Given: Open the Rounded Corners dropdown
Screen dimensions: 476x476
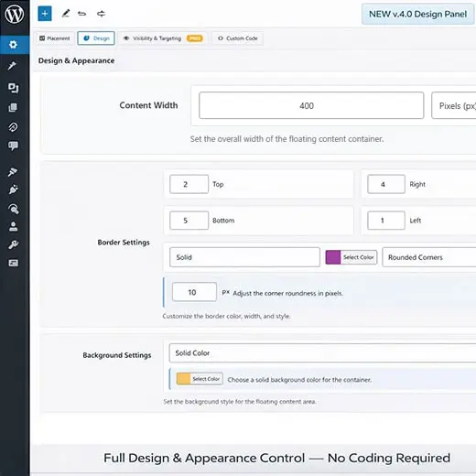Looking at the screenshot, I should pyautogui.click(x=429, y=257).
